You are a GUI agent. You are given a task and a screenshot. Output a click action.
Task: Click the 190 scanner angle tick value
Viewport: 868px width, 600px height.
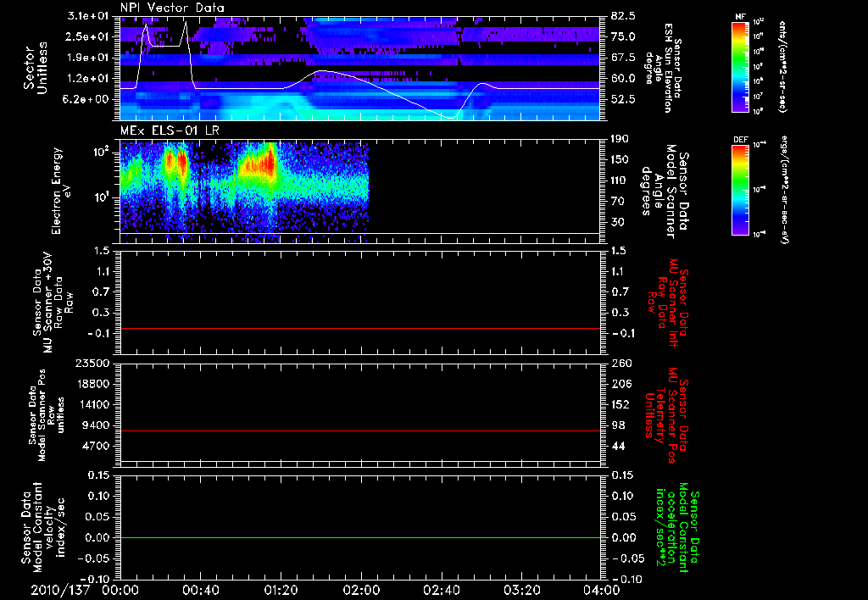point(620,139)
